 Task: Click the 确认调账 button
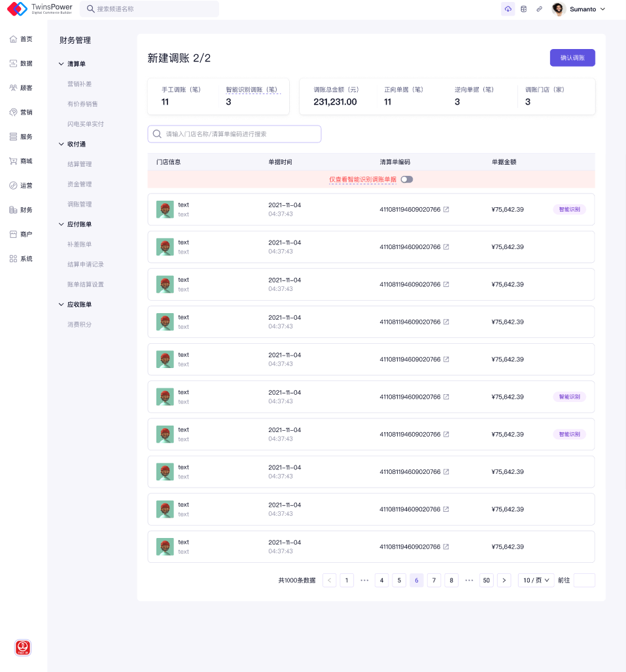pos(572,58)
